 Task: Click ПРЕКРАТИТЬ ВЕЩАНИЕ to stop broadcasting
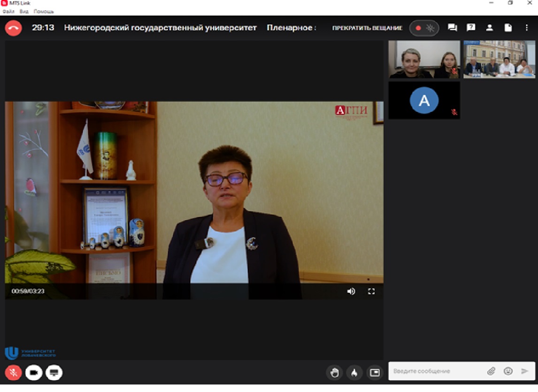[368, 28]
